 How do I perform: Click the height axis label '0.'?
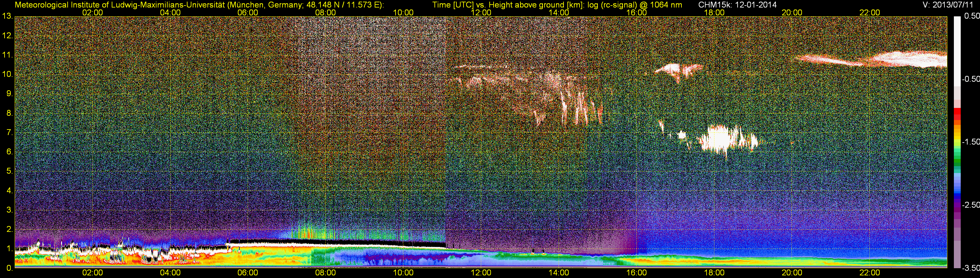click(x=9, y=268)
